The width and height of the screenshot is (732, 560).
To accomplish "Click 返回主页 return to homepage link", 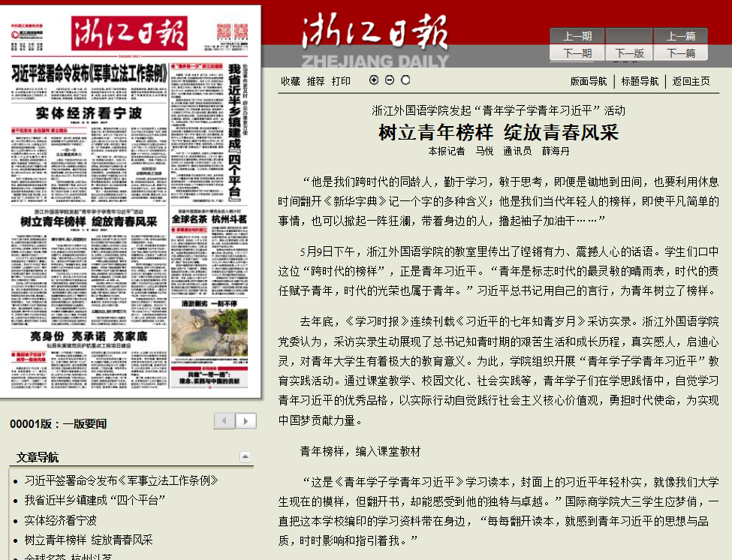I will point(691,81).
